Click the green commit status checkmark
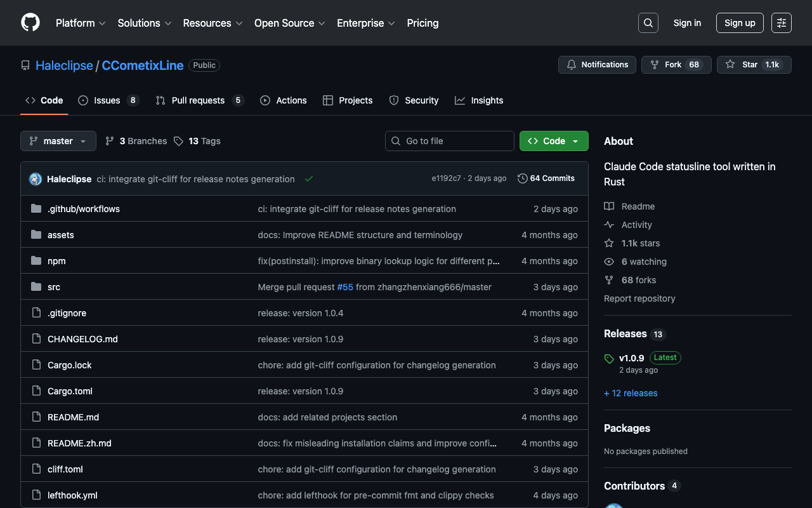The image size is (812, 508). tap(309, 179)
